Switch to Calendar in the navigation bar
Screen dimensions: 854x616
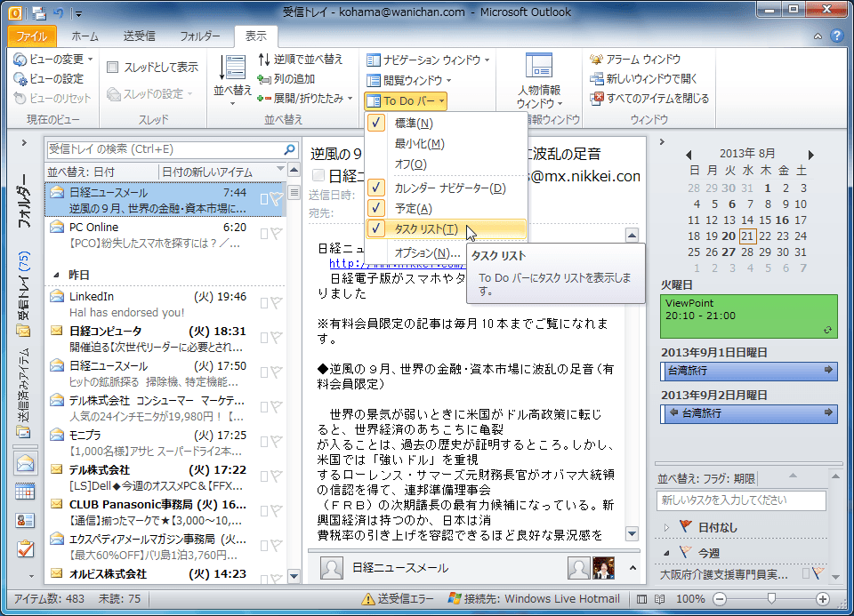click(25, 492)
